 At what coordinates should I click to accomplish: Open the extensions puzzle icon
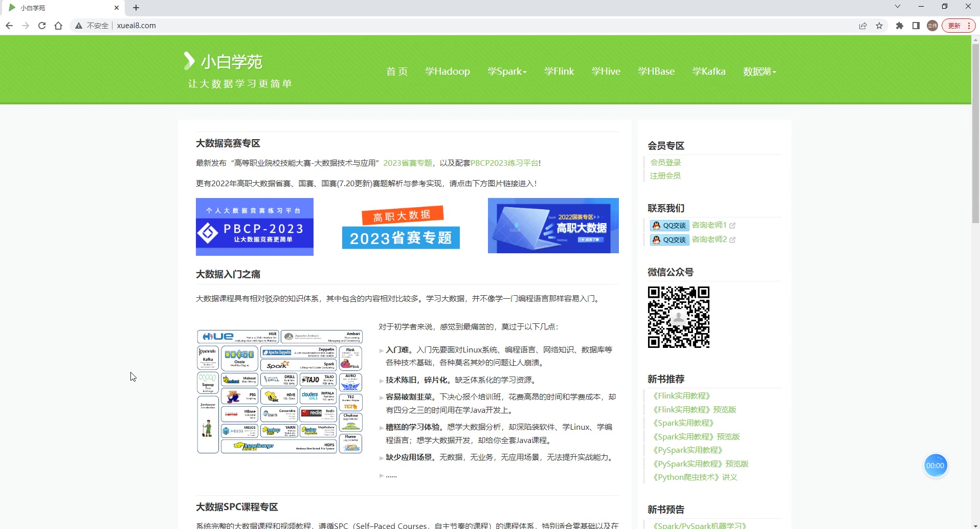click(x=900, y=26)
